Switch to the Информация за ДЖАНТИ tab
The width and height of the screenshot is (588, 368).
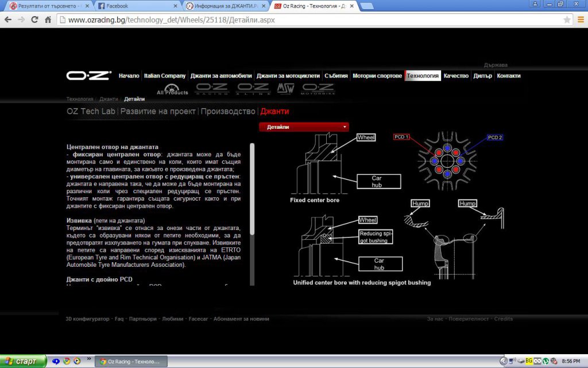pyautogui.click(x=225, y=6)
